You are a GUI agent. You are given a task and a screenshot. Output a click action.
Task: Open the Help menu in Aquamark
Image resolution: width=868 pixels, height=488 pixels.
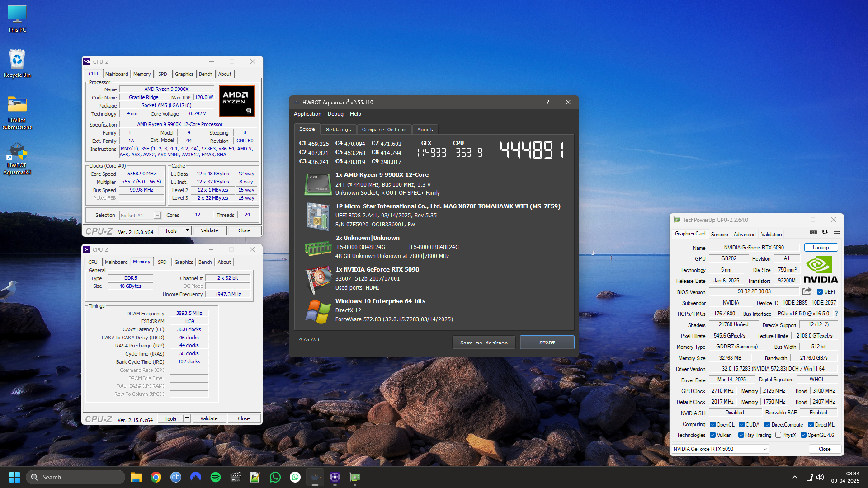(x=355, y=114)
